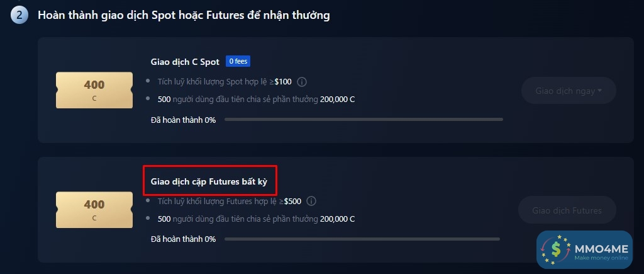Click the Futures 200,000 C reward sharing line
This screenshot has width=644, height=274.
pyautogui.click(x=256, y=219)
